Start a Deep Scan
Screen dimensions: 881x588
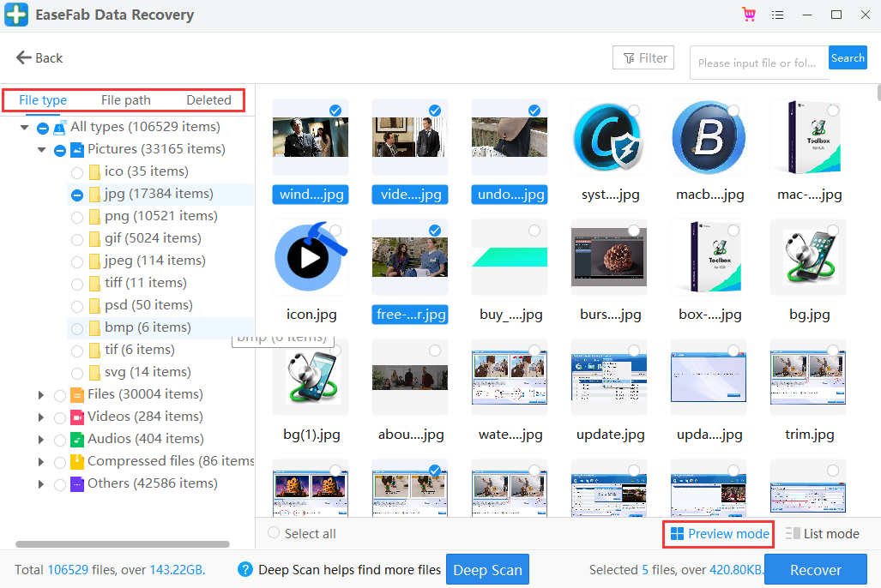(x=487, y=570)
